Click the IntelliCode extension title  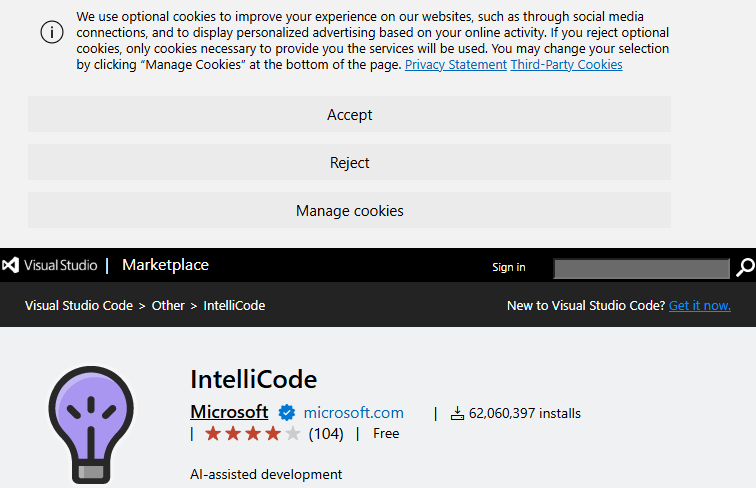tap(254, 380)
